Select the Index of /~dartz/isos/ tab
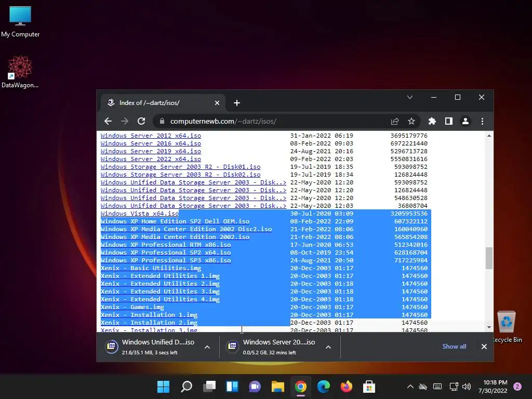Viewport: 532px width, 399px height. pyautogui.click(x=163, y=103)
